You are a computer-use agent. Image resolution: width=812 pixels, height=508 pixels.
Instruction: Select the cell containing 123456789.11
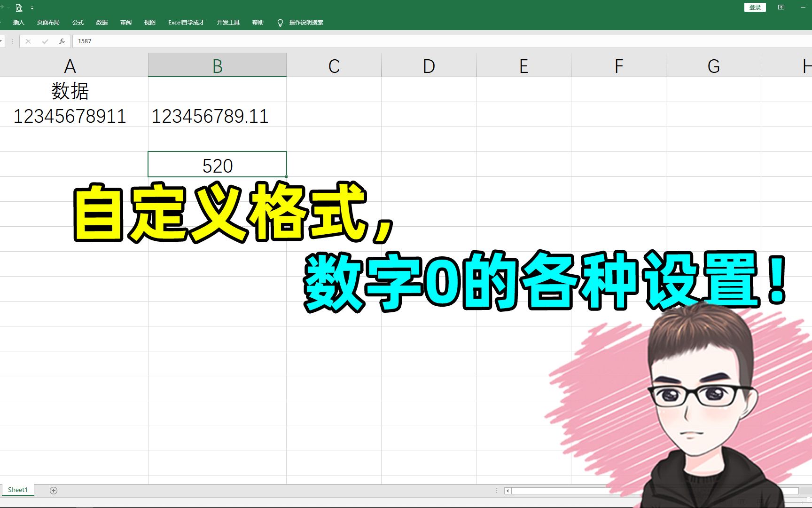pos(217,115)
